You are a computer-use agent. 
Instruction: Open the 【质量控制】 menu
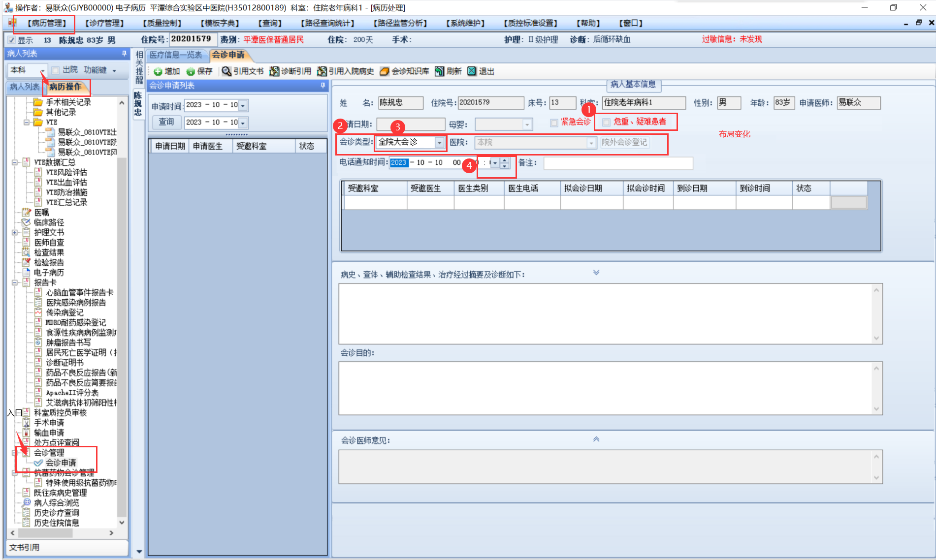[x=162, y=23]
